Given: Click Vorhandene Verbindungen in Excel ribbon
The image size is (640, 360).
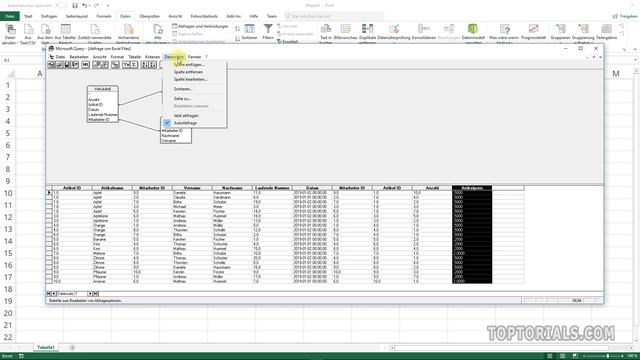Looking at the screenshot, I should 129,33.
